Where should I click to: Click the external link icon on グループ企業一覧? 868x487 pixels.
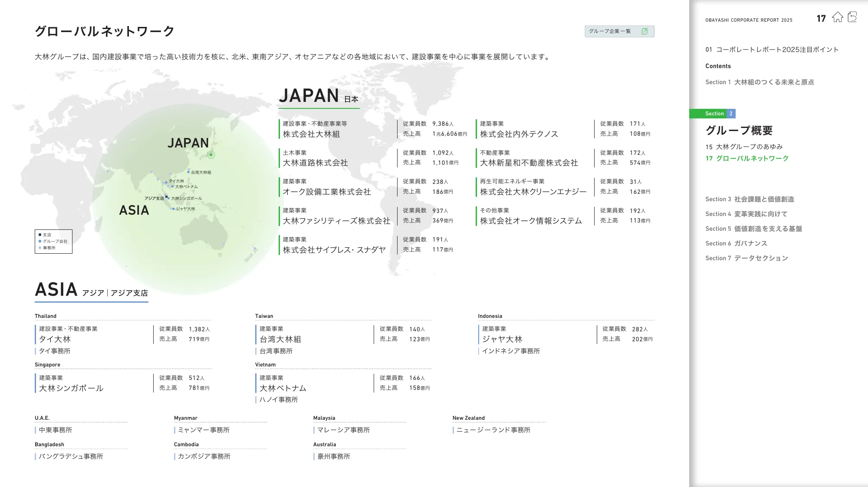644,31
